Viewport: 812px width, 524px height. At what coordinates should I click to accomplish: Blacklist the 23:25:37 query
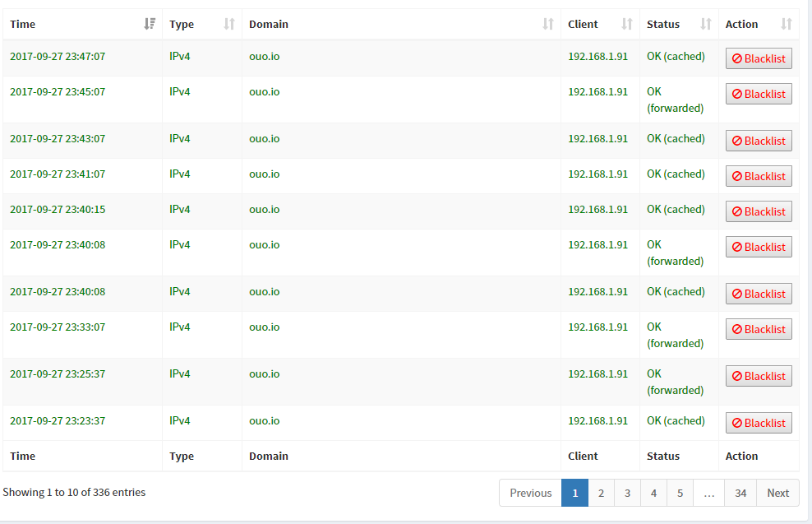(x=759, y=376)
